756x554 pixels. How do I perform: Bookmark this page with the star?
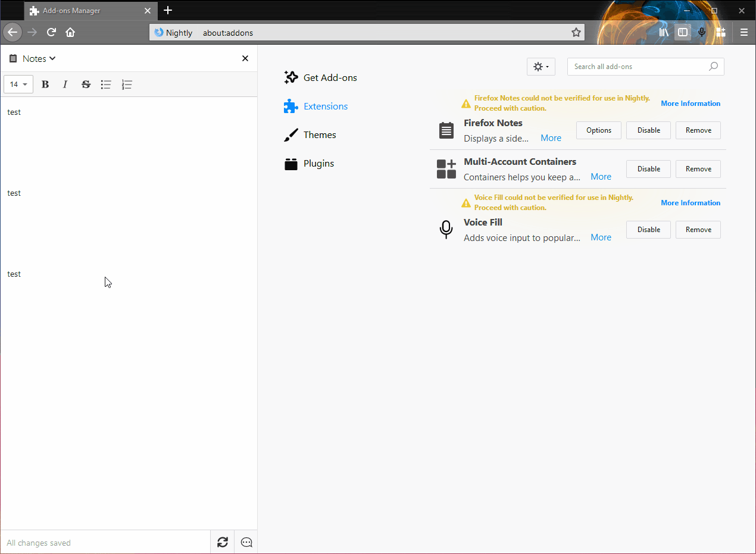[x=576, y=33]
